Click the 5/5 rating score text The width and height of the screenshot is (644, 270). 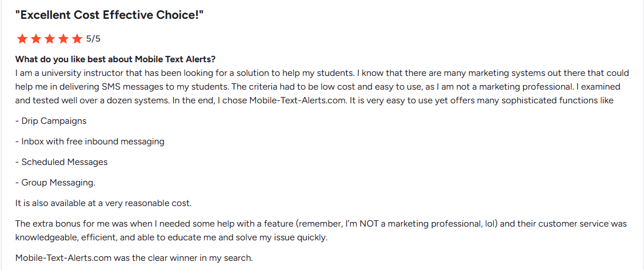(x=93, y=39)
